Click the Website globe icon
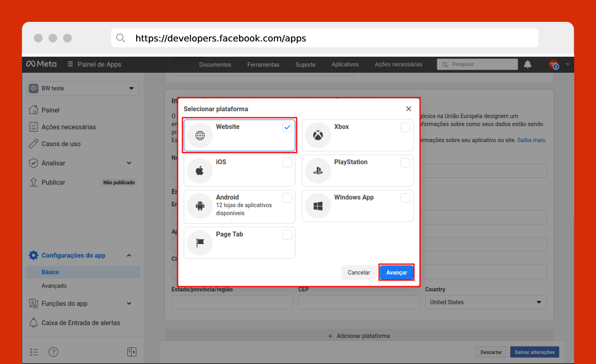 [200, 136]
